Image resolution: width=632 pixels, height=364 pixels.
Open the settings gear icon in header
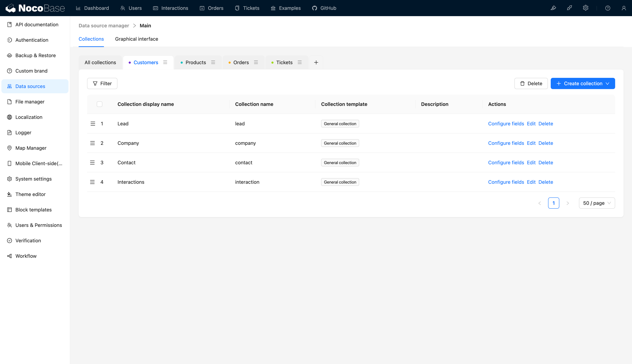585,8
